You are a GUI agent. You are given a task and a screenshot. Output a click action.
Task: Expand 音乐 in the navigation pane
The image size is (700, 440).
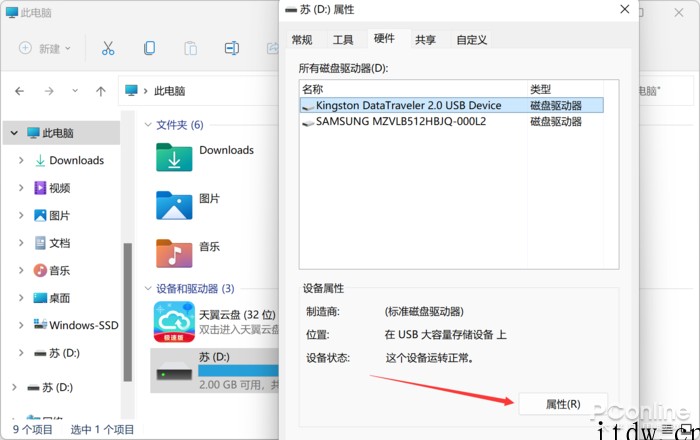click(21, 270)
